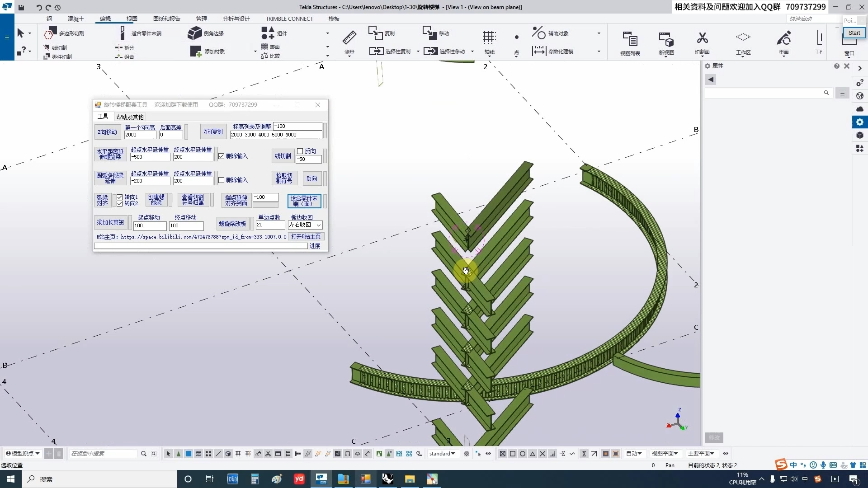This screenshot has height=488, width=868.
Task: Click the 适合零件末端(面) button
Action: [x=304, y=201]
